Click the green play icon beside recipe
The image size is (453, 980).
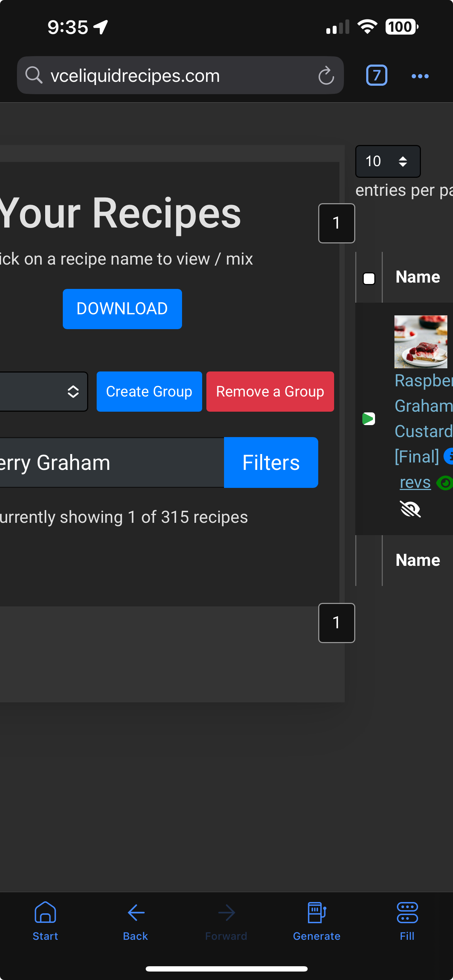coord(368,419)
